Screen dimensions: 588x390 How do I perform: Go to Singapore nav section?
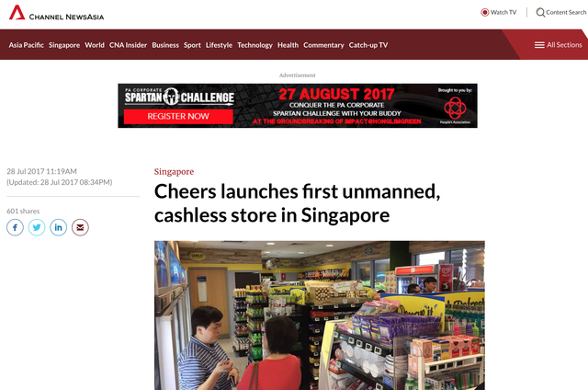click(64, 45)
